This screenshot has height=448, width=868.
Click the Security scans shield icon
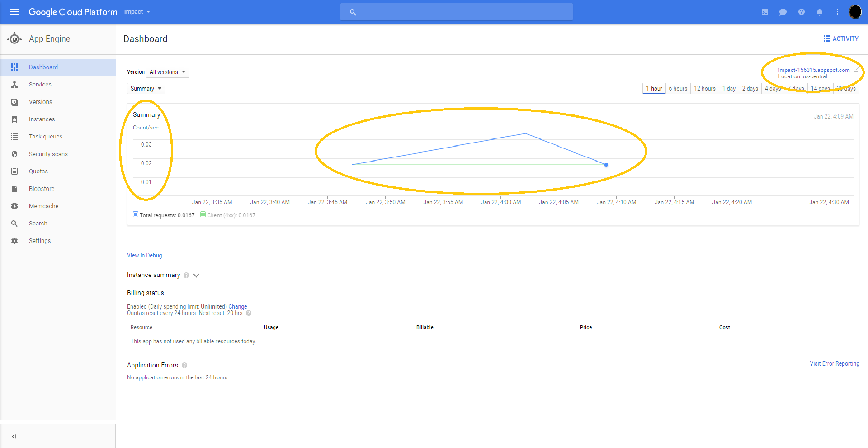(14, 154)
